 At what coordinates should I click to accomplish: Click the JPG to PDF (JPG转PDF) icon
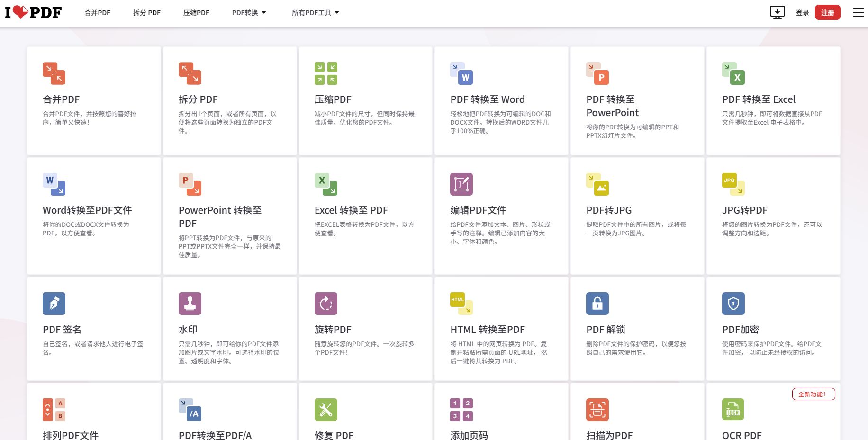coord(733,184)
